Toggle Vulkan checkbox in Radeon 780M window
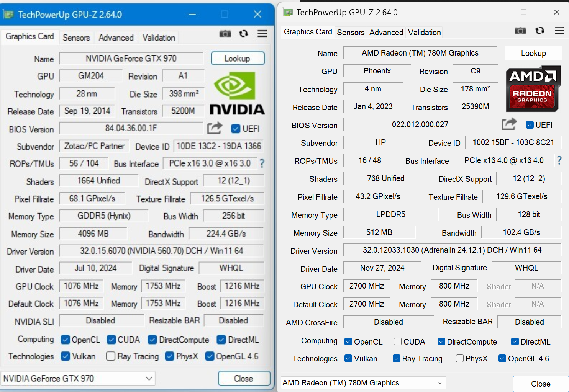The image size is (569, 392). coord(348,358)
